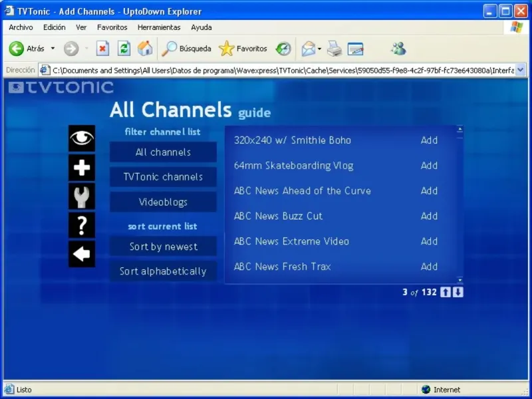Click the channel list scrollbar down arrow

[x=460, y=280]
